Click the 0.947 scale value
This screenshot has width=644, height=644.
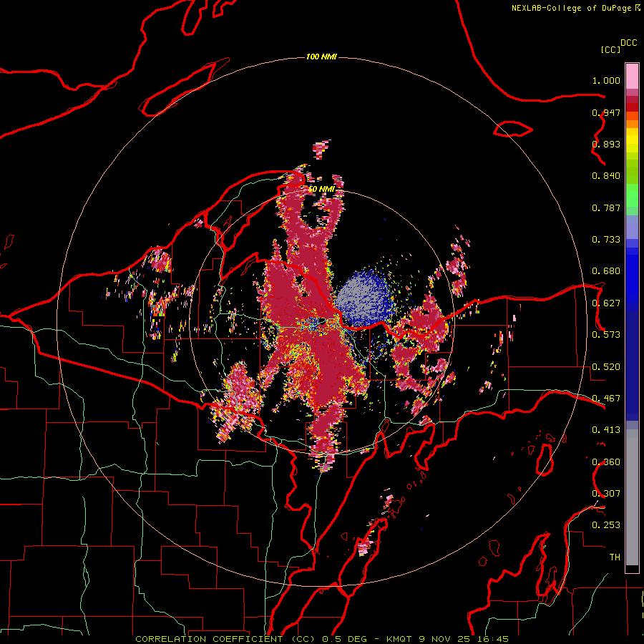tap(606, 112)
